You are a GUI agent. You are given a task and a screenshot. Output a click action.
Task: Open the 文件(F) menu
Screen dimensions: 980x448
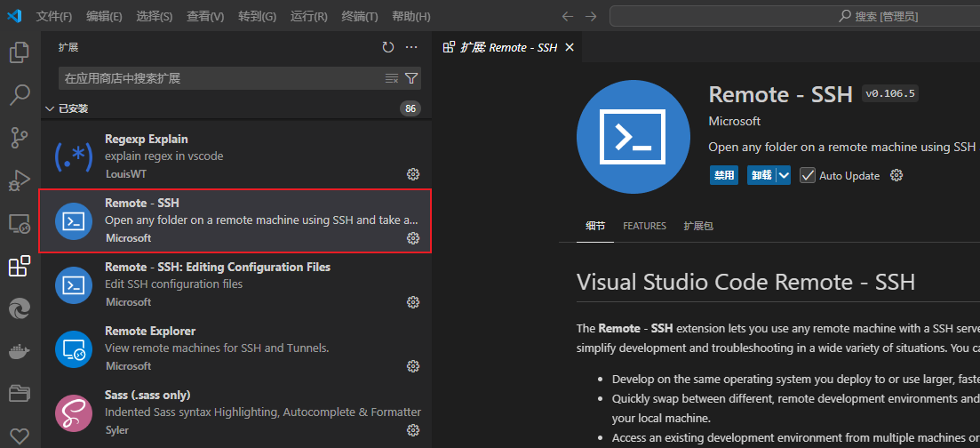point(53,16)
